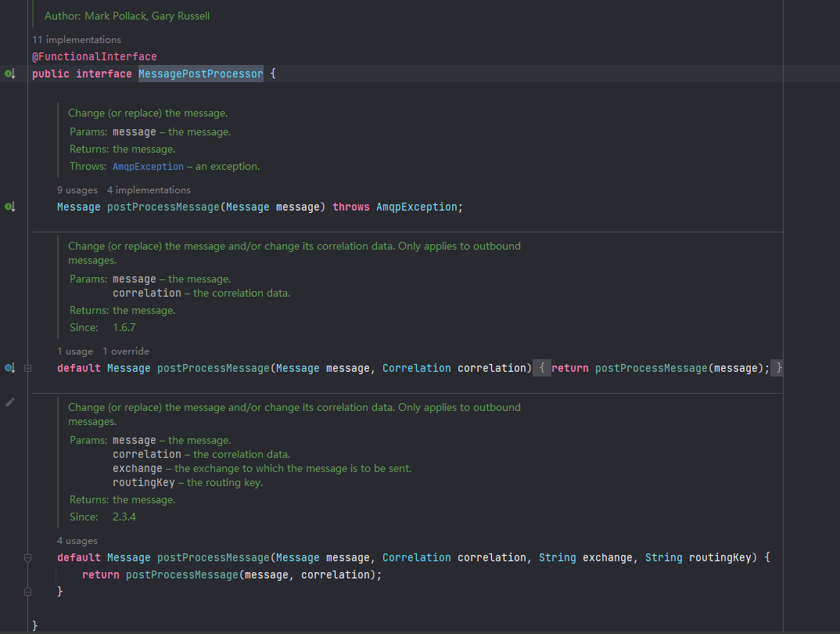The image size is (840, 634).
Task: Expand the folded two-parameter default method using gutter plus
Action: point(28,368)
